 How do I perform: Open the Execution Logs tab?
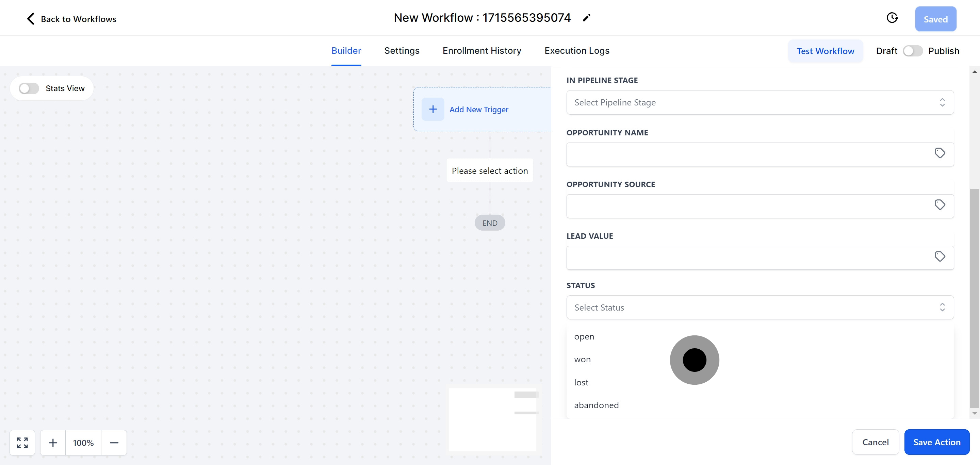point(577,51)
